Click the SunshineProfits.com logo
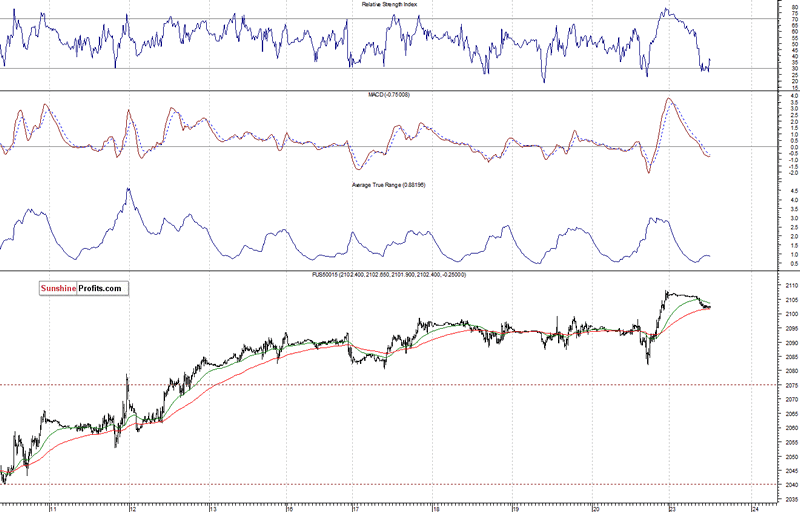800x512 pixels. click(84, 288)
